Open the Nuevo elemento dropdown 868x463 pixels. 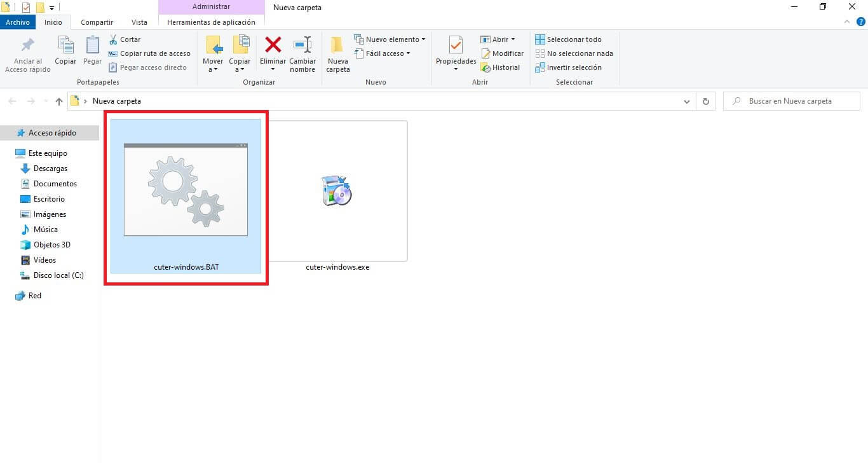point(390,39)
